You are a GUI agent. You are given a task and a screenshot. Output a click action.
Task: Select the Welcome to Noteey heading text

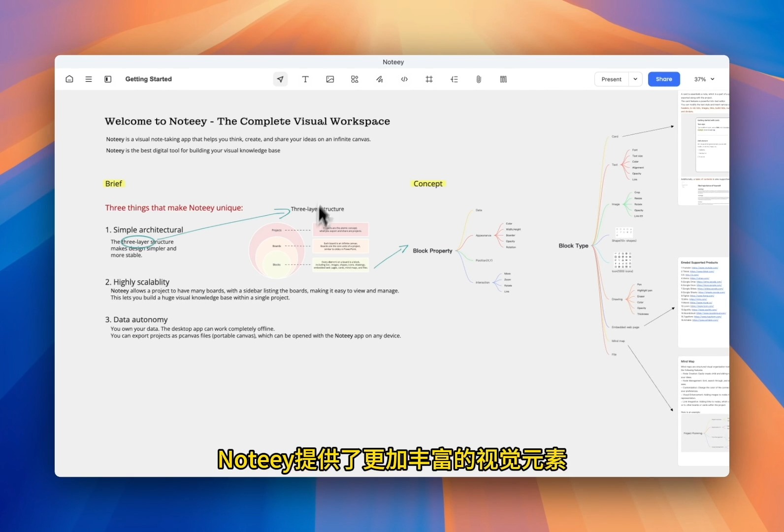pos(247,121)
